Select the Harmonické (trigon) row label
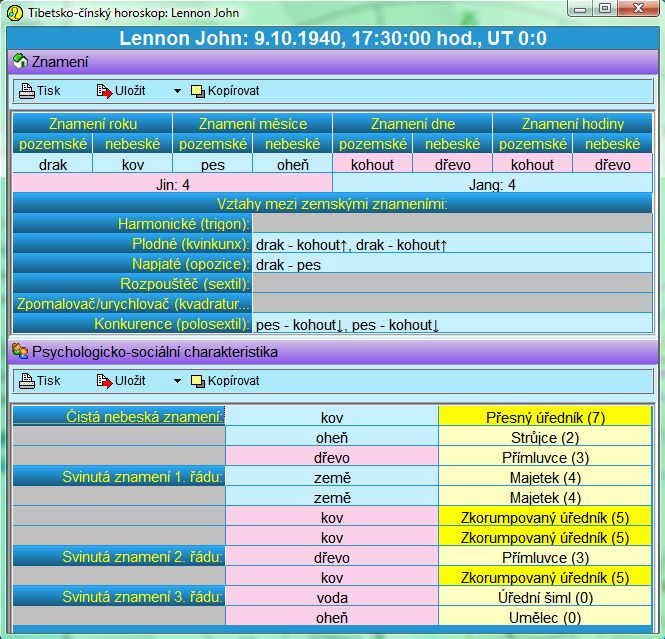Viewport: 665px width, 639px height. (132, 224)
